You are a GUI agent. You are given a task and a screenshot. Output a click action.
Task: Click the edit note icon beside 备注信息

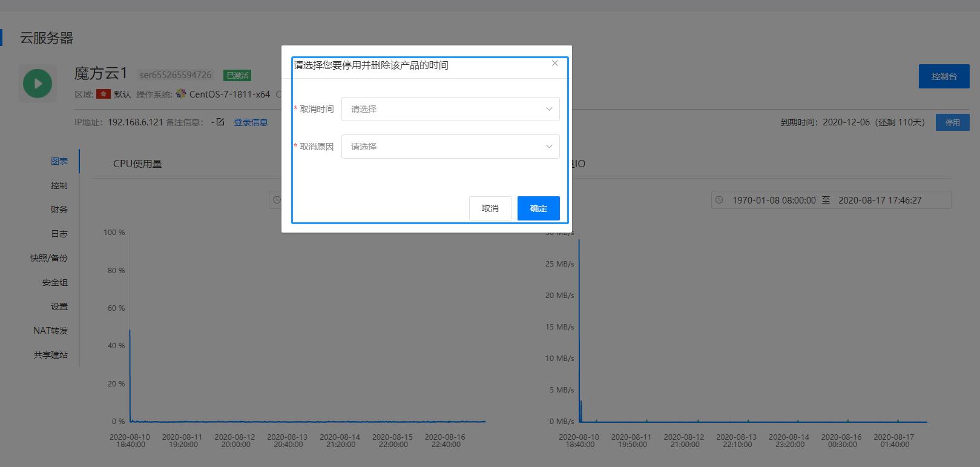220,122
